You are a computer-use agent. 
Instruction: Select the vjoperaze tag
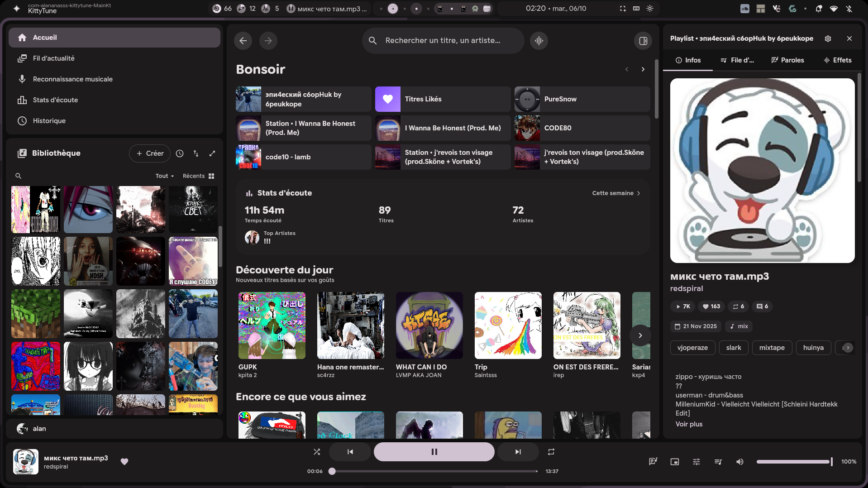click(692, 348)
